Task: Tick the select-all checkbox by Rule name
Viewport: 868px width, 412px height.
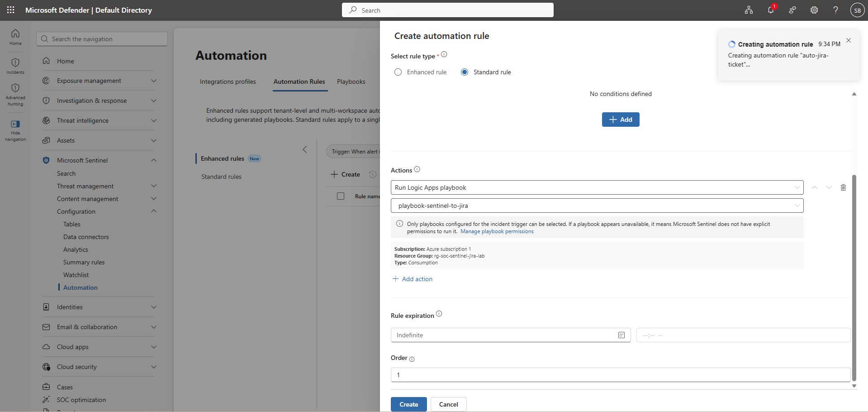Action: (x=341, y=196)
